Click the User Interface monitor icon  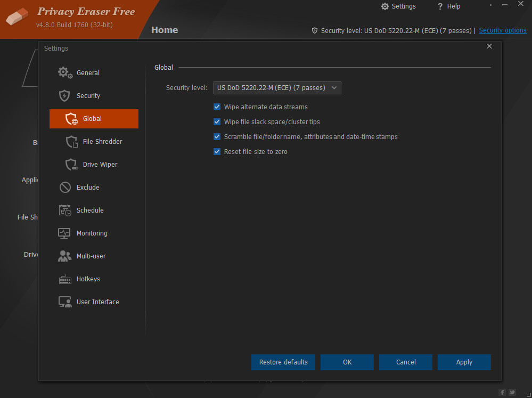point(65,302)
